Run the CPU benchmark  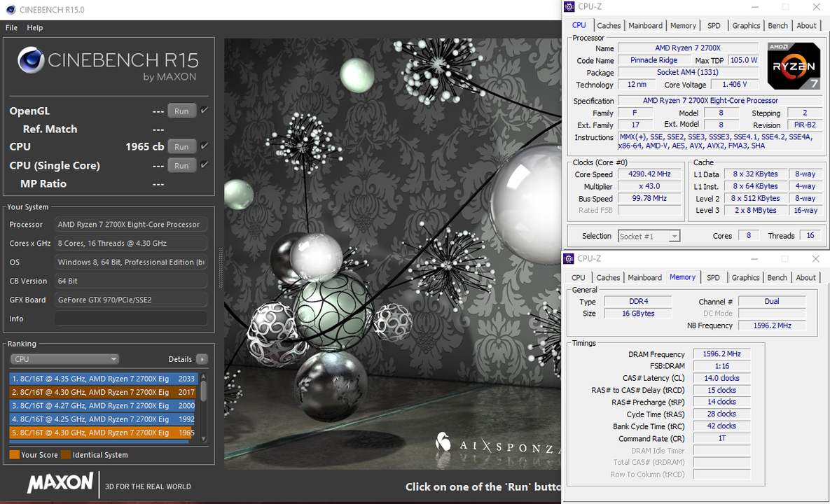(x=181, y=146)
